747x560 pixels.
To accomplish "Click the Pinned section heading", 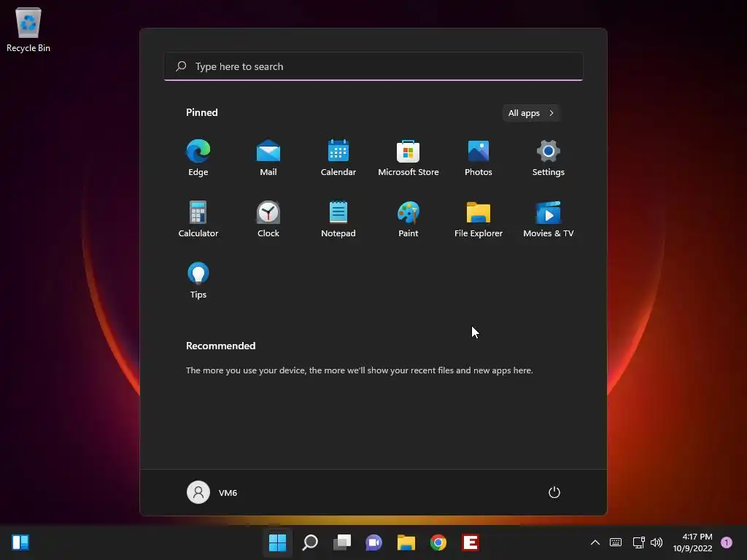I will 202,112.
